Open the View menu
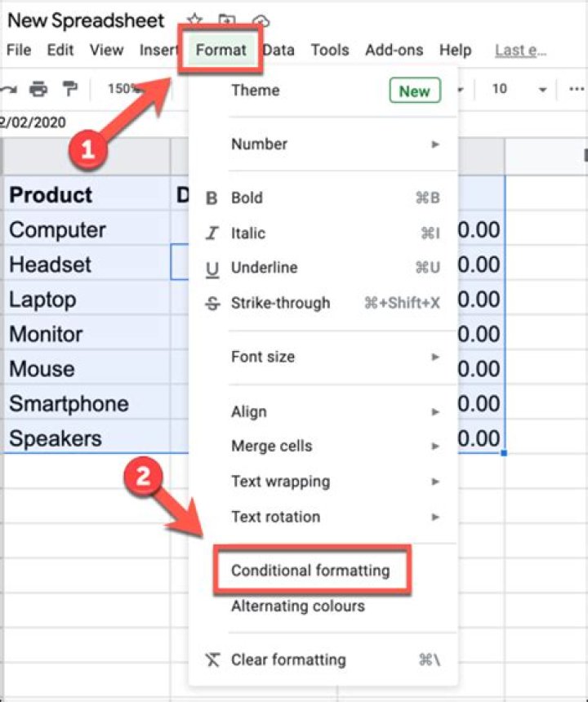 tap(106, 50)
